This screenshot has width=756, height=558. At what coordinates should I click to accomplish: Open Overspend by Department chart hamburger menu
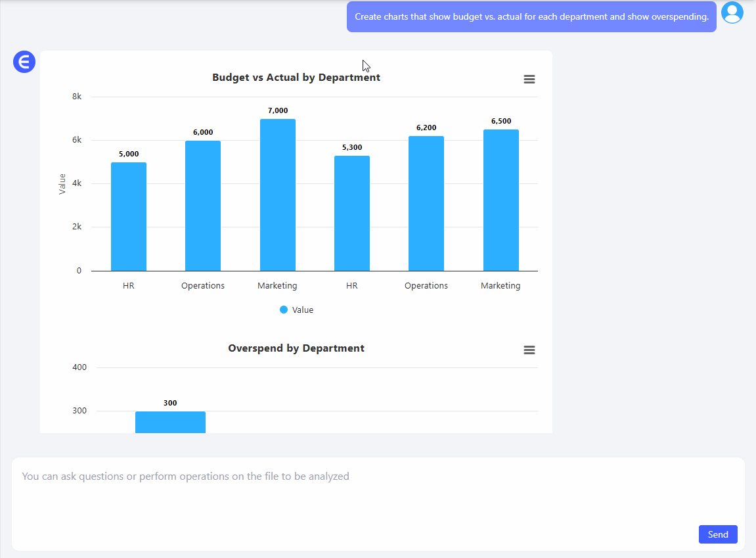point(529,350)
